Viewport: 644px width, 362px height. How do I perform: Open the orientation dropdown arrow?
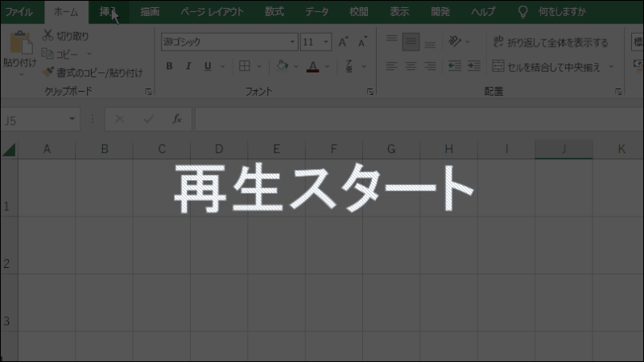(468, 42)
